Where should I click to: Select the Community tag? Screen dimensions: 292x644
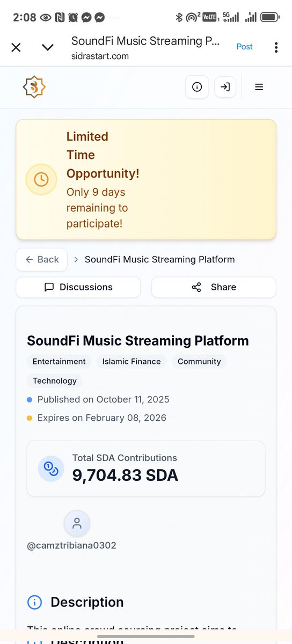(x=199, y=362)
